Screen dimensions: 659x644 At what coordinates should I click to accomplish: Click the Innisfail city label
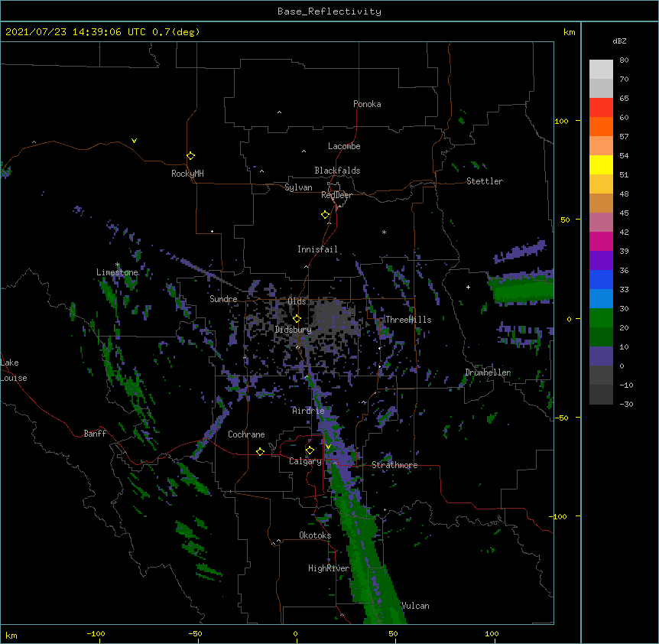coord(317,249)
